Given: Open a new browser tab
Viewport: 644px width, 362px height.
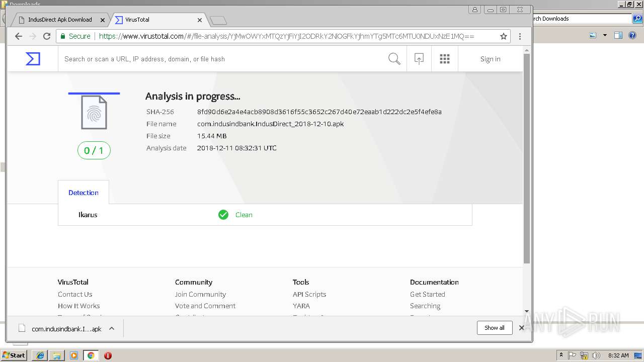Looking at the screenshot, I should pyautogui.click(x=218, y=20).
